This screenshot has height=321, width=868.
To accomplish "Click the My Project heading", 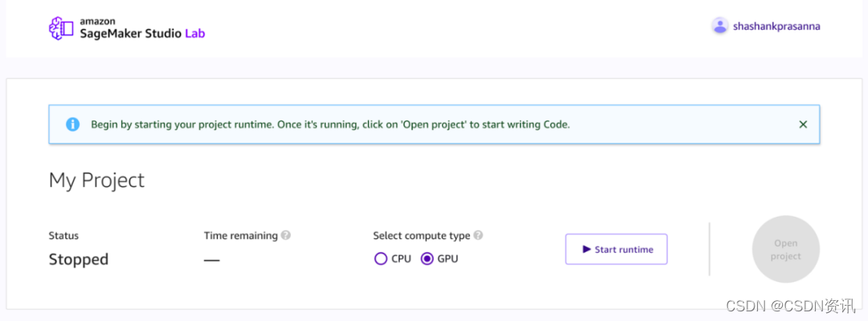I will tap(97, 180).
